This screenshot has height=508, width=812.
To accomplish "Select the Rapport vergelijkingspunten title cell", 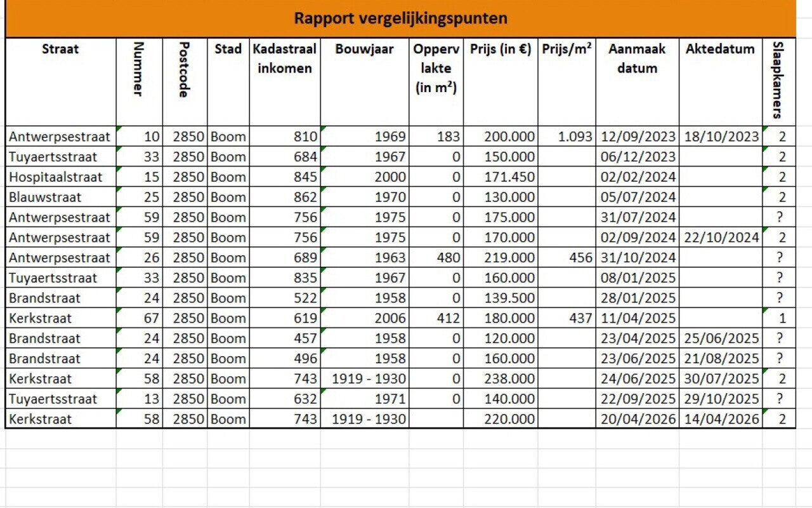I will 400,18.
